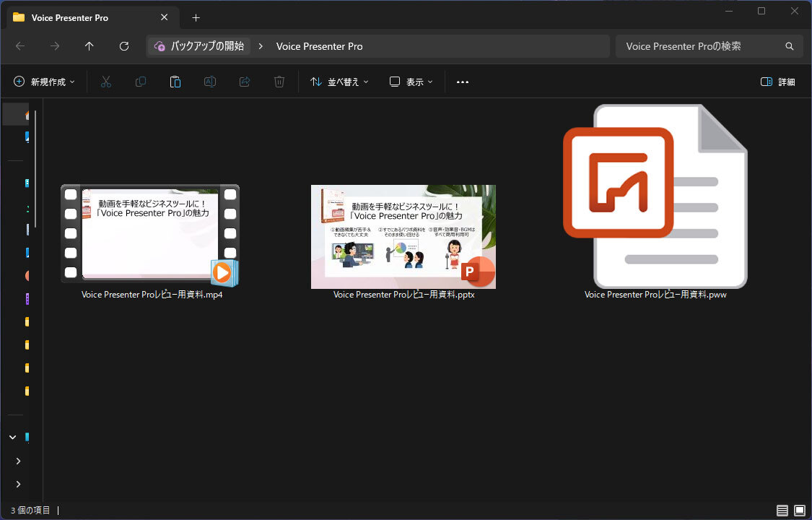The width and height of the screenshot is (812, 520).
Task: Click the Delete trash can icon
Action: coord(279,82)
